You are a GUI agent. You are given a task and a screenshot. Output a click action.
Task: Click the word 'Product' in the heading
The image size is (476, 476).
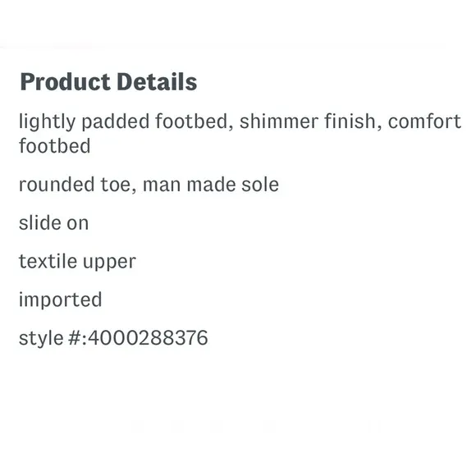click(x=66, y=82)
